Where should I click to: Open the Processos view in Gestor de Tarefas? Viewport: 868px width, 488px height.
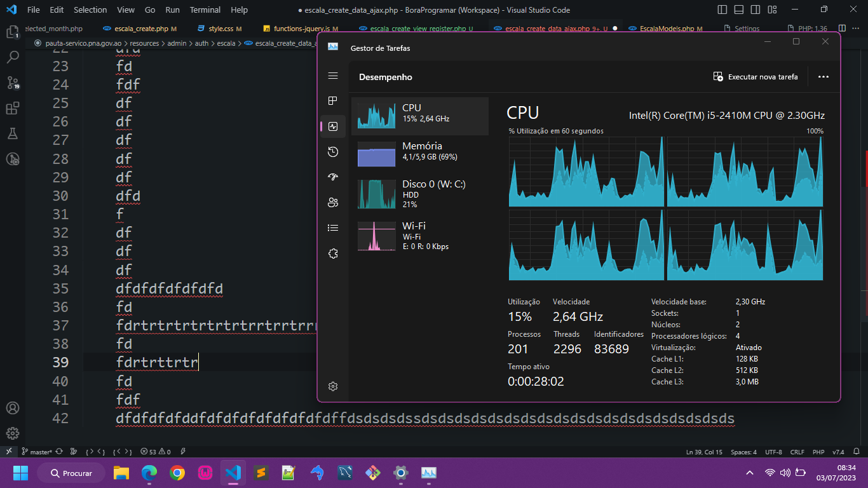click(x=332, y=100)
